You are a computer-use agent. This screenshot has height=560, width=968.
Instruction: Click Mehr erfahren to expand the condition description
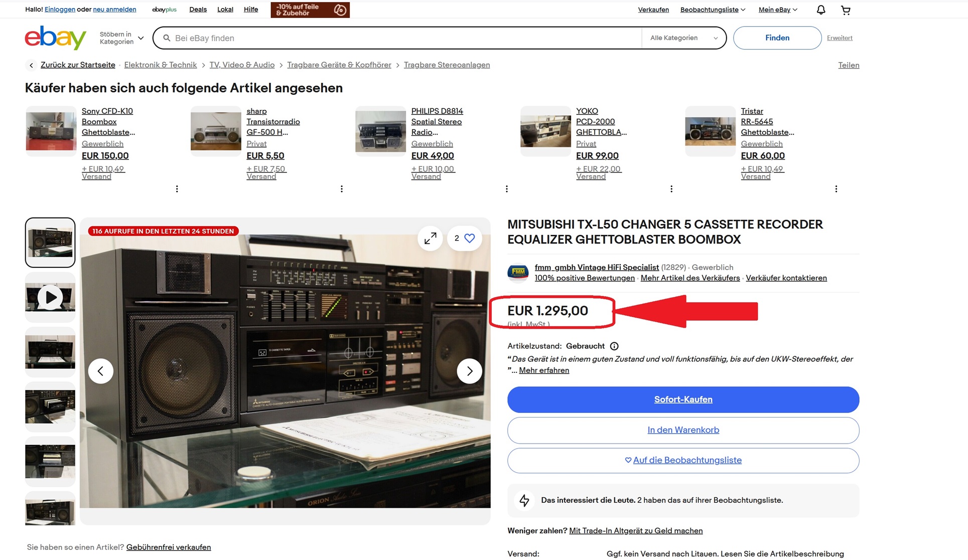pos(544,370)
